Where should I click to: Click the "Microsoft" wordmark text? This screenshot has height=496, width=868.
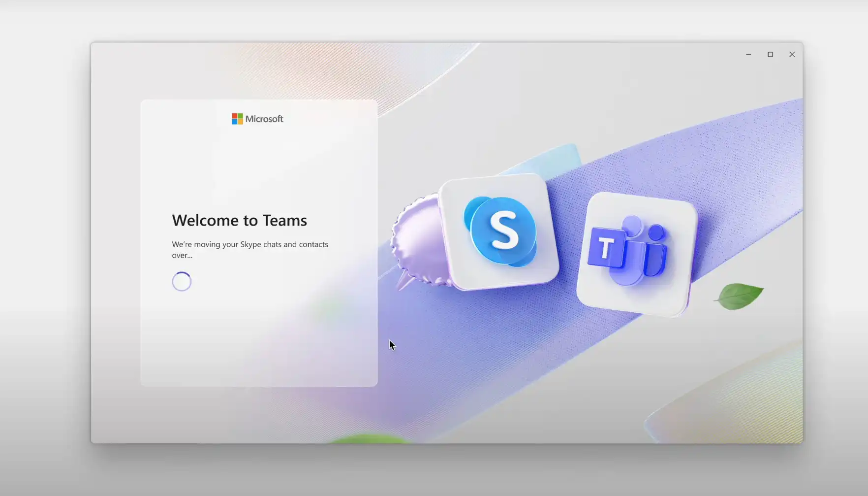coord(264,119)
